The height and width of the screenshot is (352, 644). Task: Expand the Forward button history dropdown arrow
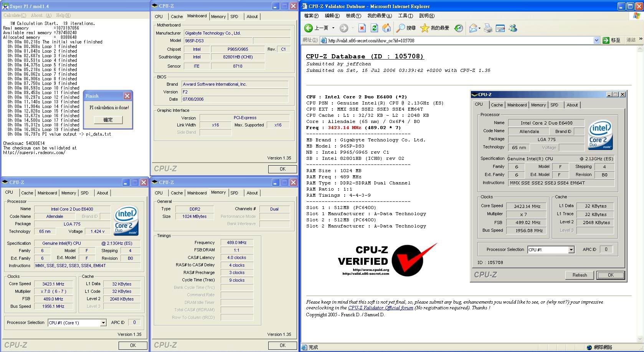coord(352,28)
